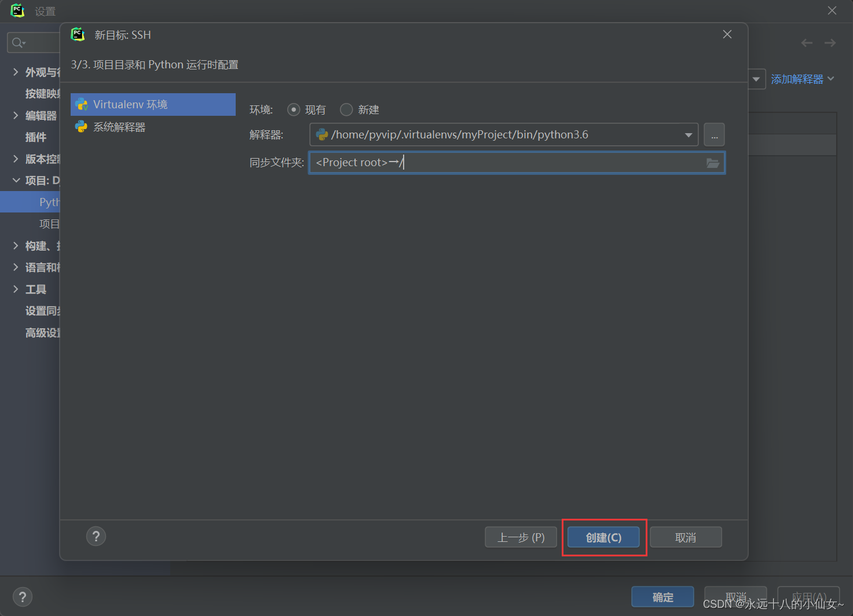Open the interpreter dropdown in settings window
This screenshot has width=853, height=616.
756,79
